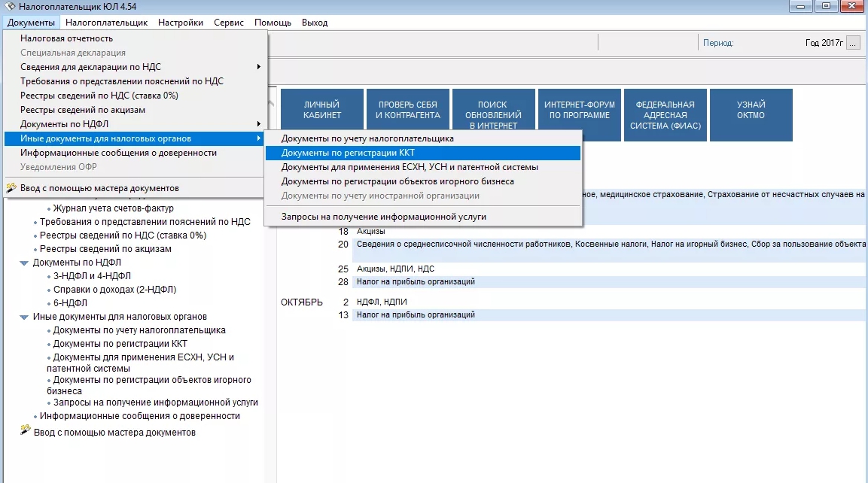The height and width of the screenshot is (483, 868).
Task: Click the УЗНАЙ ОКТМО tile
Action: 751,114
